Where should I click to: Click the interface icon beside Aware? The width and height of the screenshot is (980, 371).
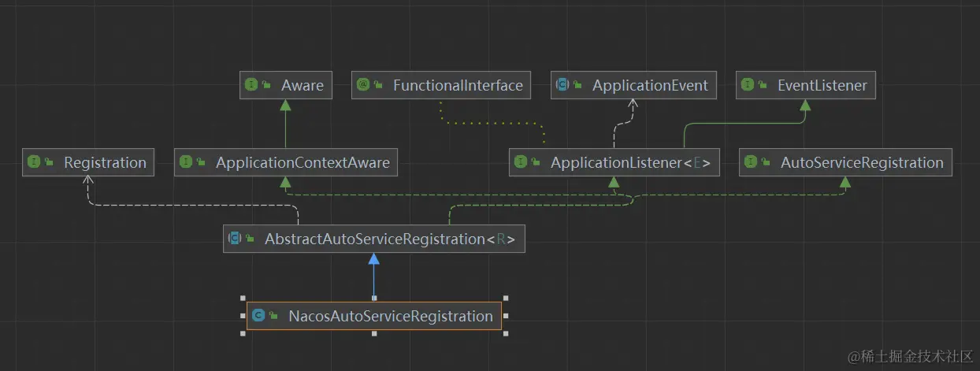pyautogui.click(x=252, y=85)
